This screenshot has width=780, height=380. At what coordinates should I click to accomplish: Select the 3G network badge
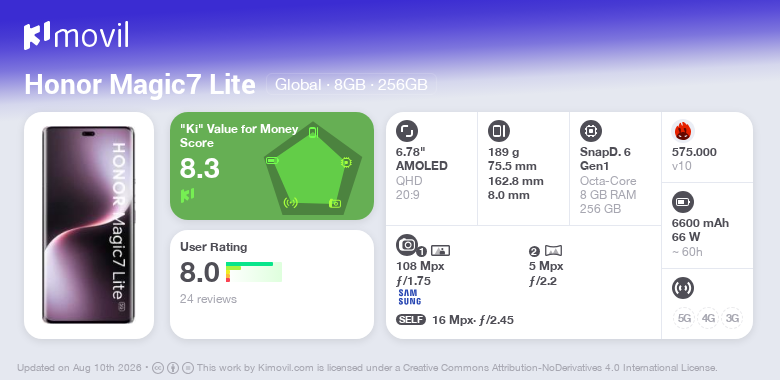pos(732,318)
